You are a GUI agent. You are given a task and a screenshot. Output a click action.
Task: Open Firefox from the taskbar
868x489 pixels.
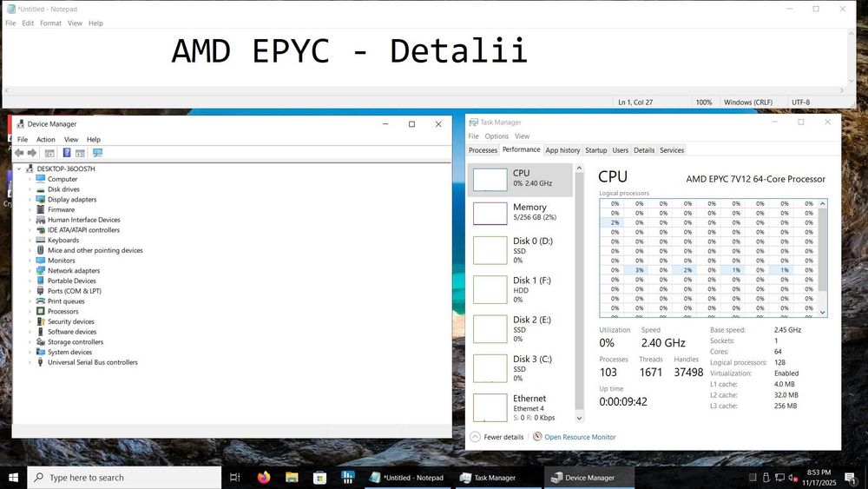tap(264, 478)
